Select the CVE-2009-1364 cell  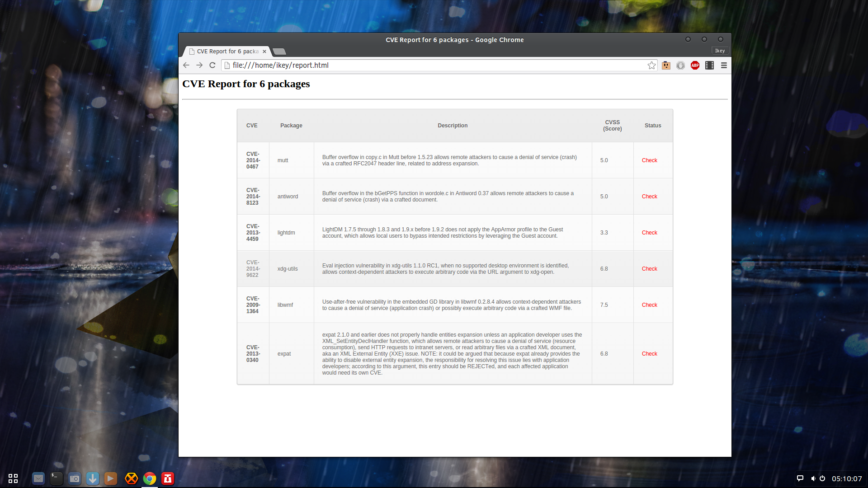pyautogui.click(x=253, y=305)
